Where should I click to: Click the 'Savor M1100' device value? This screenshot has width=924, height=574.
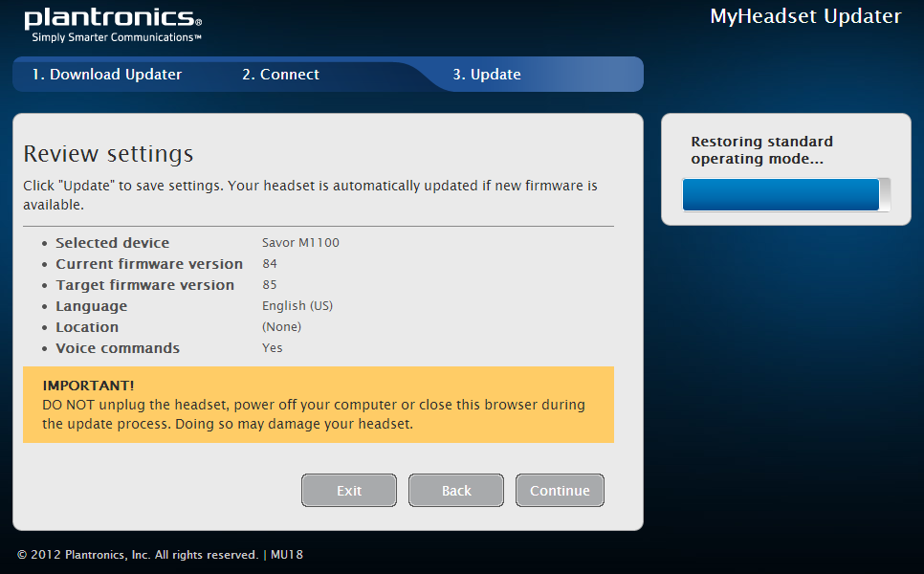pos(300,243)
